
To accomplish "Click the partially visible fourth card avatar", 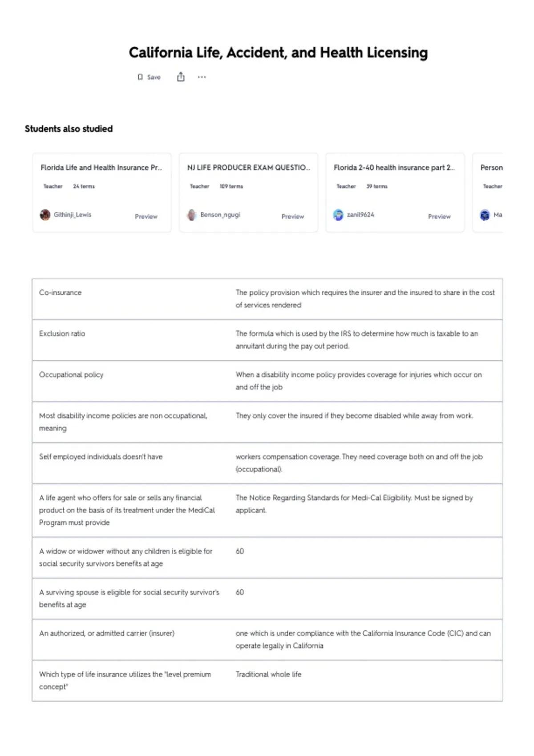I will [485, 215].
